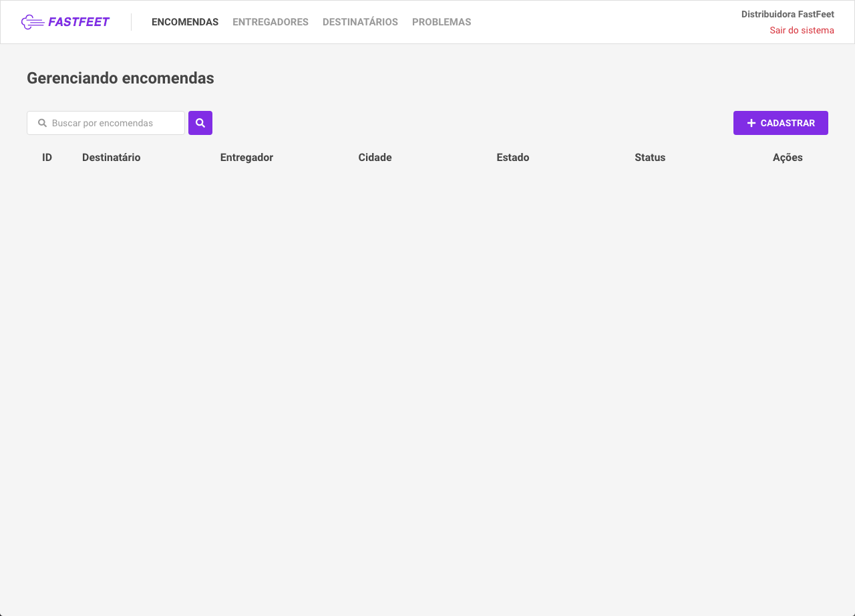855x616 pixels.
Task: Click the plus icon on CADASTRAR button
Action: (751, 122)
